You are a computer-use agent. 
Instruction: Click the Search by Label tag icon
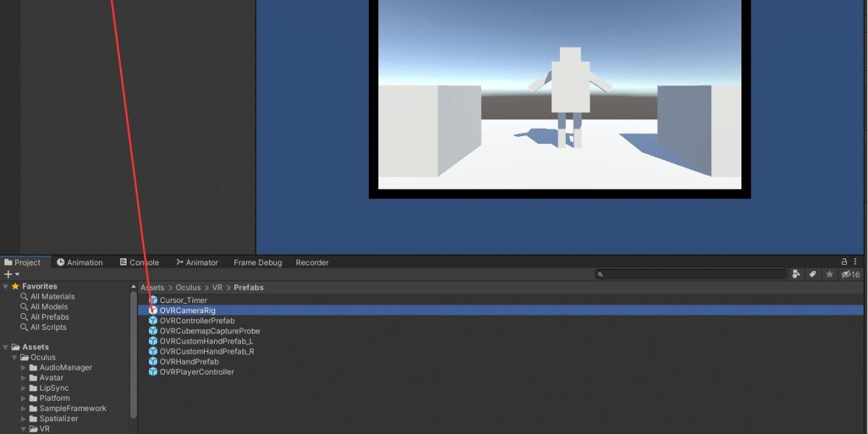coord(813,274)
